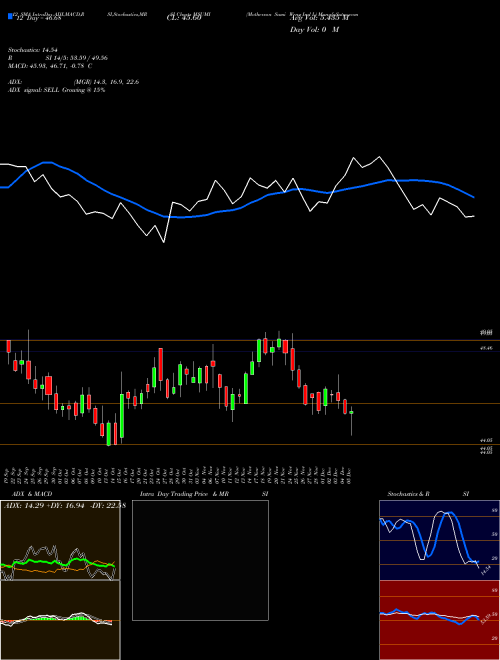Open the ADX indicator chart panel
Viewport: 500px width, 660px height.
pyautogui.click(x=60, y=540)
